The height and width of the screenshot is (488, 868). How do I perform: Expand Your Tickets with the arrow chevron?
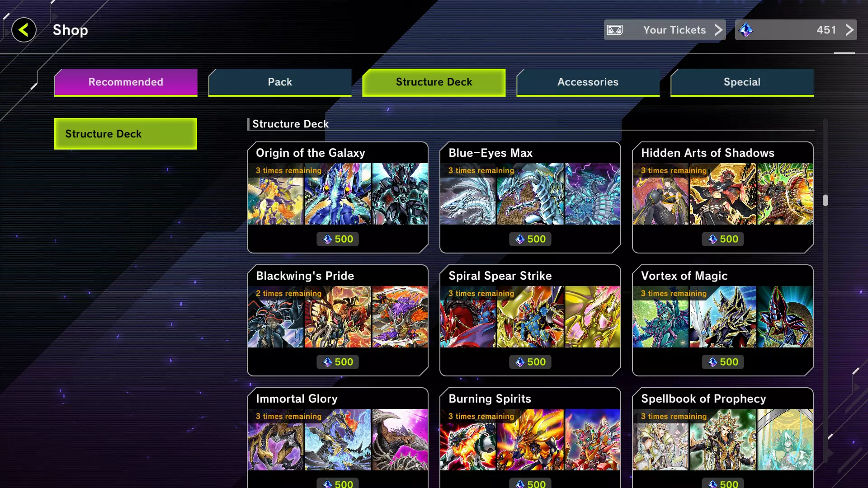[718, 30]
